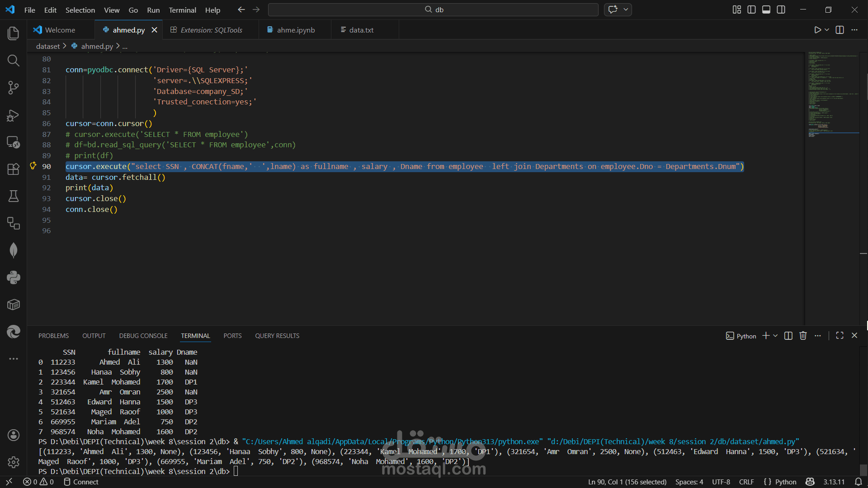The width and height of the screenshot is (868, 488).
Task: Click Connect in the status bar
Action: coord(81,482)
